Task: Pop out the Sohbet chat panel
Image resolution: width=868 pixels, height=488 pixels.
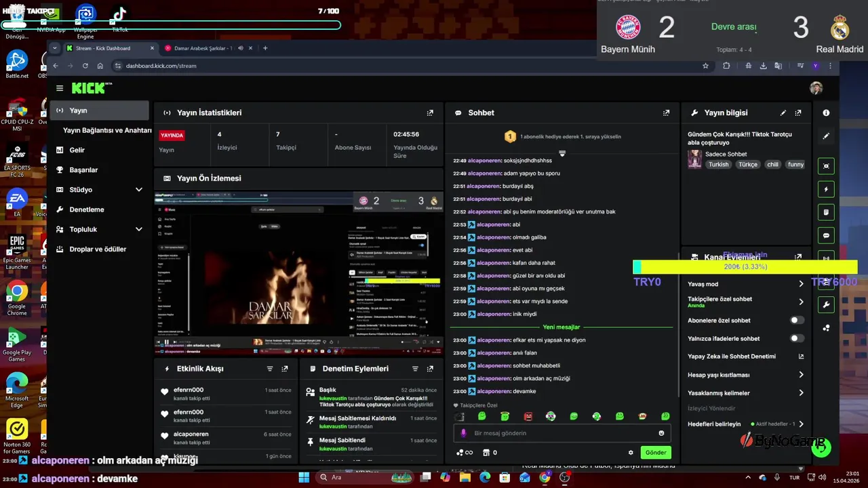Action: 666,113
